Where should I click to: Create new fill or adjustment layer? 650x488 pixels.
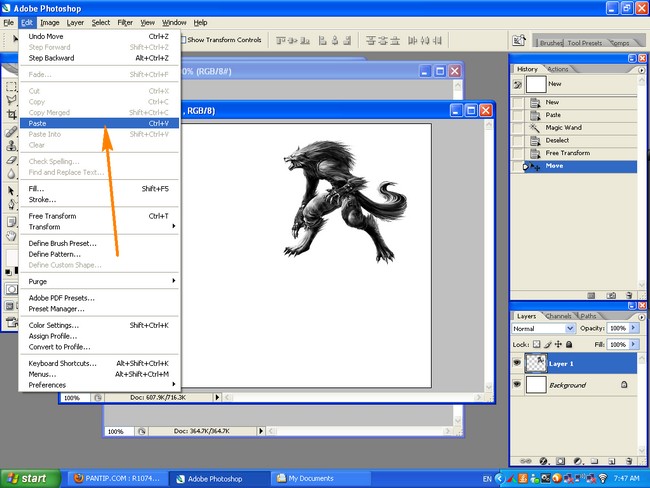pyautogui.click(x=578, y=461)
